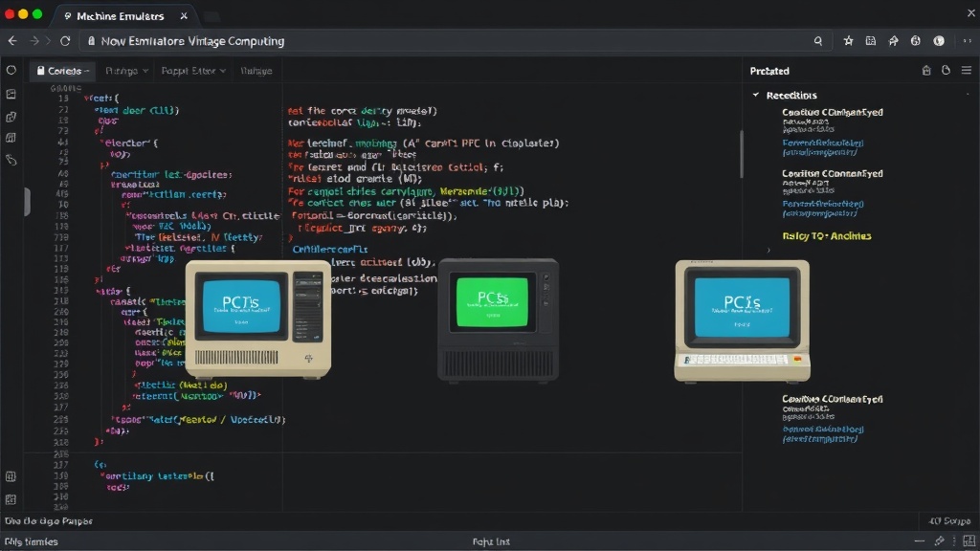Switch to the Corieds tab
Viewport: 980px width, 551px height.
pos(62,71)
